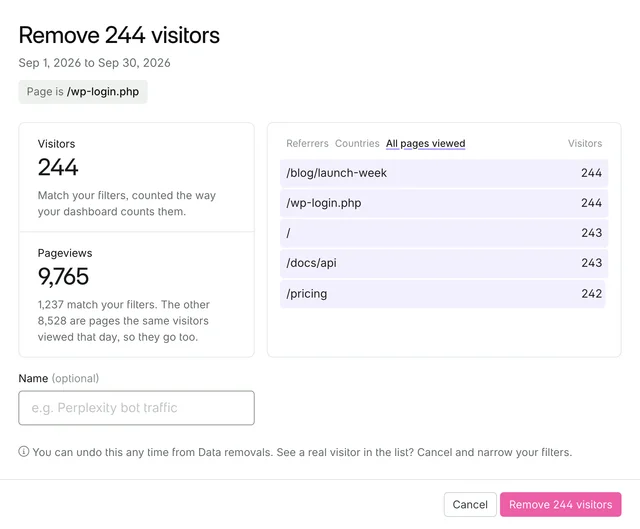This screenshot has width=640, height=529.
Task: Click the 'Match your filters' description text
Action: pyautogui.click(x=127, y=203)
